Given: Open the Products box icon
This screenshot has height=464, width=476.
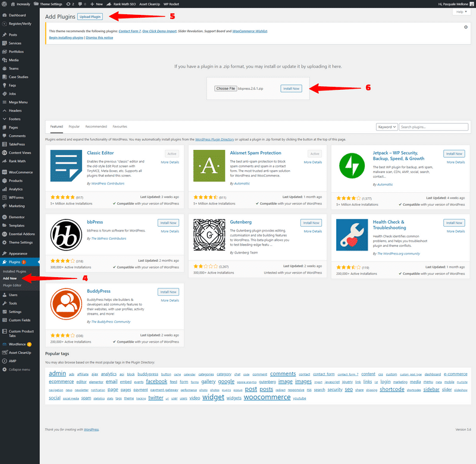Looking at the screenshot, I should click(x=4, y=181).
